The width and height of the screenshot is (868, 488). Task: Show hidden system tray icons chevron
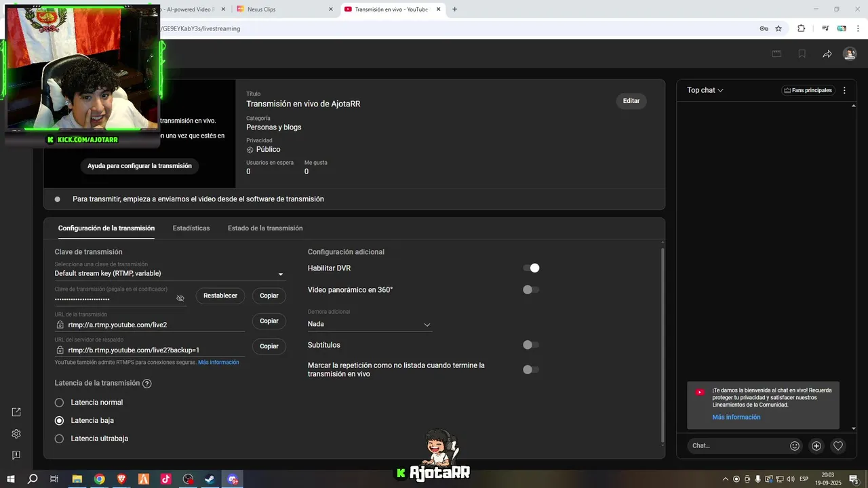[x=726, y=479]
